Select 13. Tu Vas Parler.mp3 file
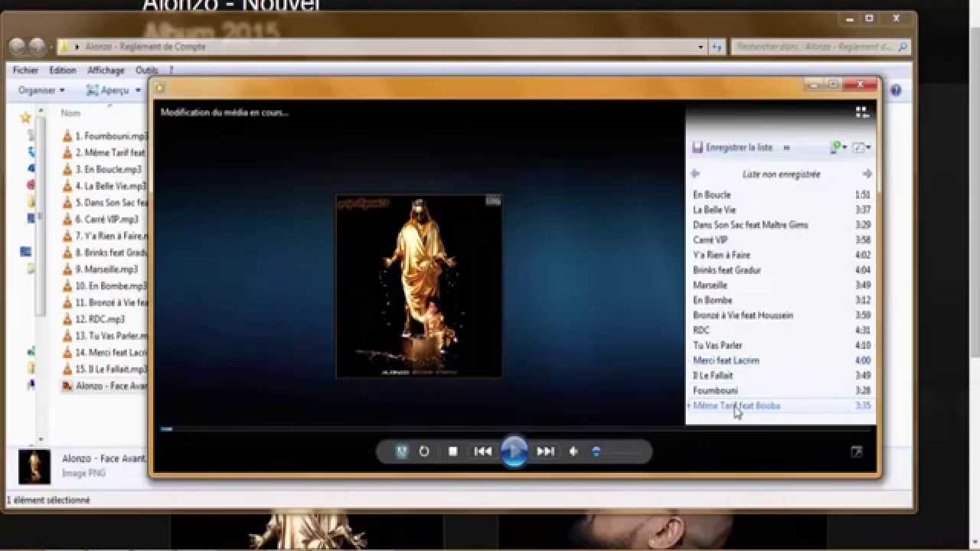 click(x=105, y=336)
